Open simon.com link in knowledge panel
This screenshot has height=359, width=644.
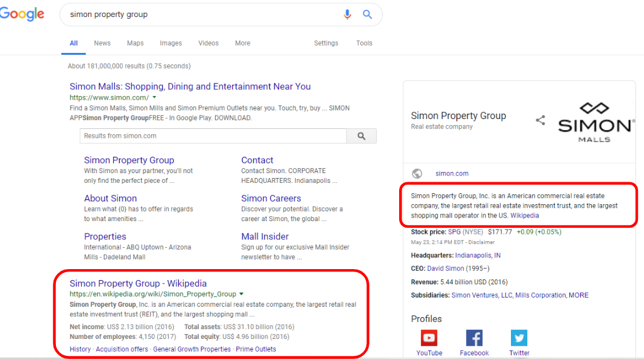tap(452, 173)
